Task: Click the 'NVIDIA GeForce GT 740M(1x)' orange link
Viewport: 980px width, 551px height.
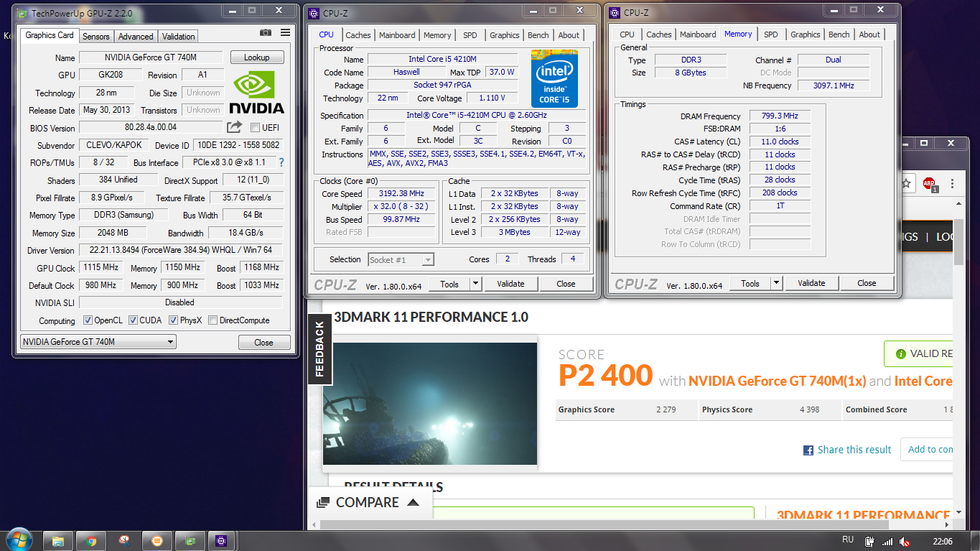Action: click(778, 381)
